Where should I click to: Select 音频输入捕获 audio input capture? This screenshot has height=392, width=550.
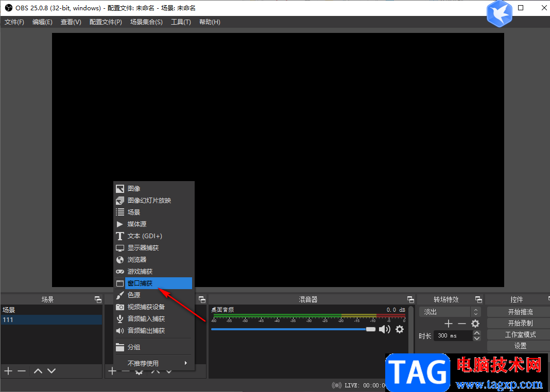pos(153,319)
